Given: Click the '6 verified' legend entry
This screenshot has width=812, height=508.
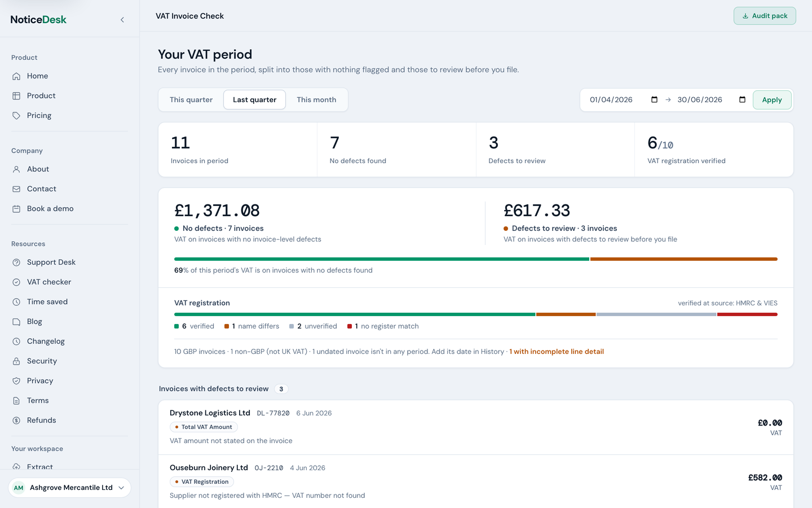Looking at the screenshot, I should (195, 326).
